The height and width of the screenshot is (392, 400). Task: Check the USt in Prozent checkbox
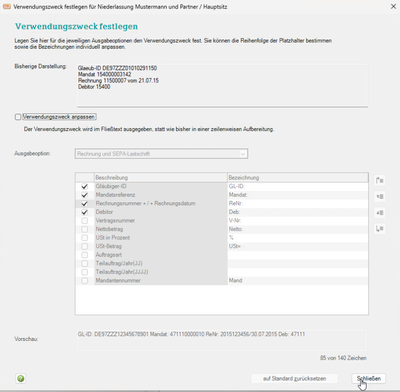85,238
